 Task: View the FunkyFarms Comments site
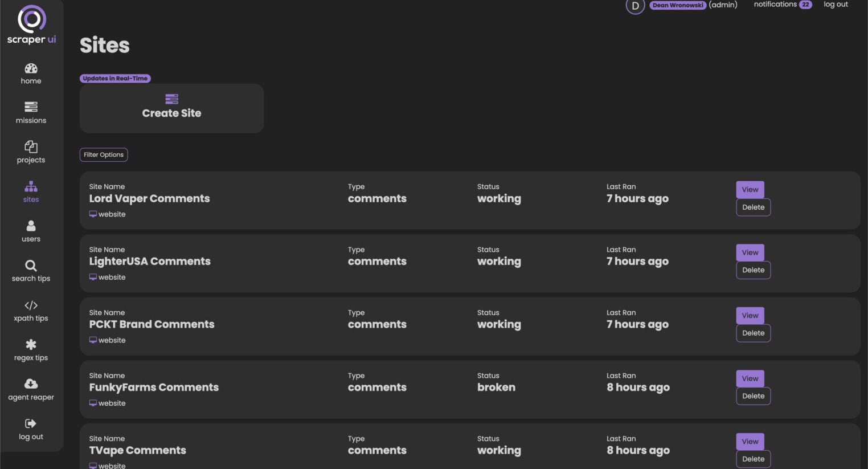(x=750, y=378)
